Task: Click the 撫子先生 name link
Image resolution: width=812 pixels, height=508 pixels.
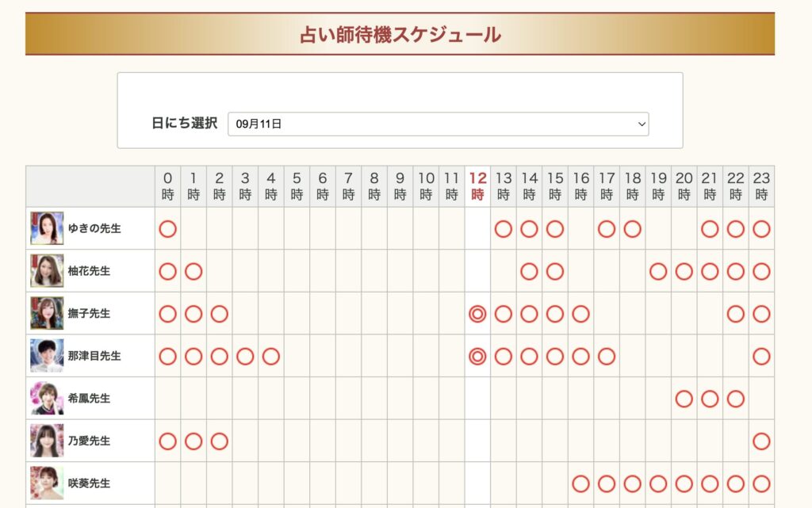Action: tap(89, 314)
